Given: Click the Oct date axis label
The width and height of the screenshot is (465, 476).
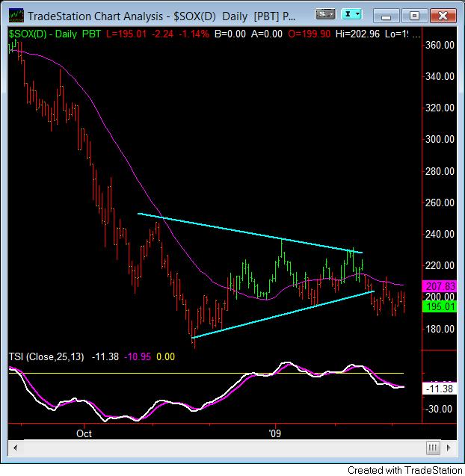Looking at the screenshot, I should tap(84, 433).
